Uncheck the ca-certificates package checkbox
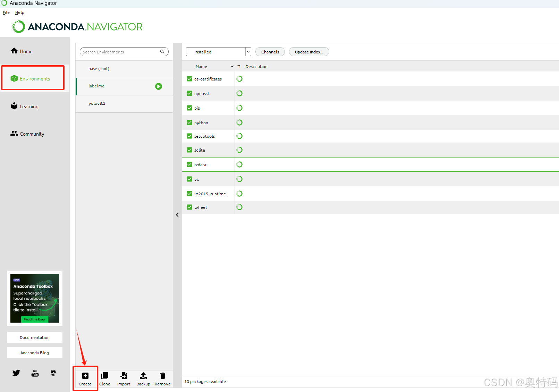 coord(189,79)
